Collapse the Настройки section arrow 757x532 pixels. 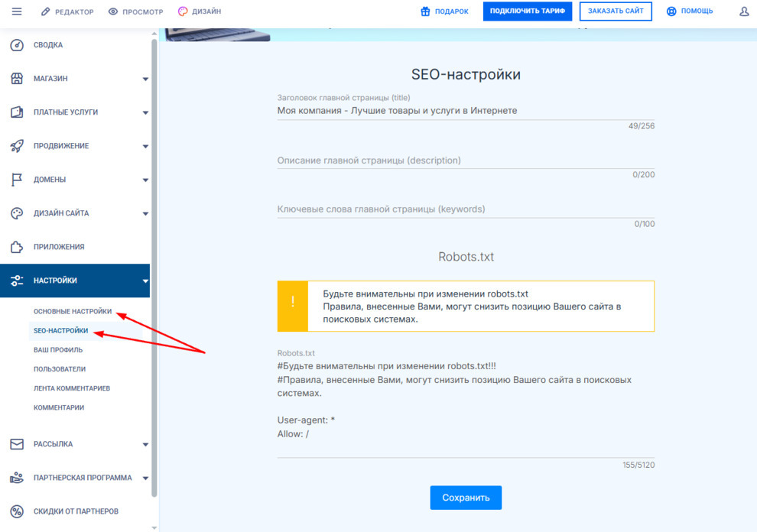pos(145,281)
